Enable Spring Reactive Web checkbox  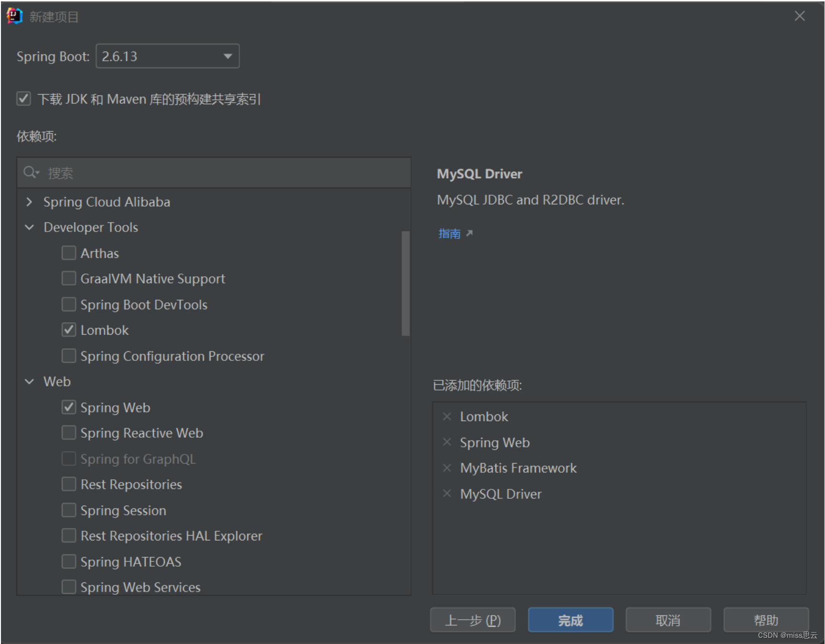coord(69,433)
